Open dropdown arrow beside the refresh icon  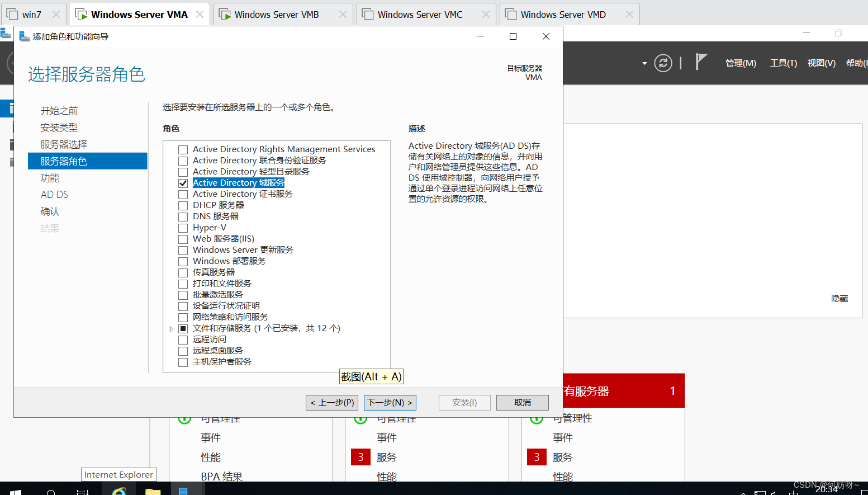pos(644,63)
